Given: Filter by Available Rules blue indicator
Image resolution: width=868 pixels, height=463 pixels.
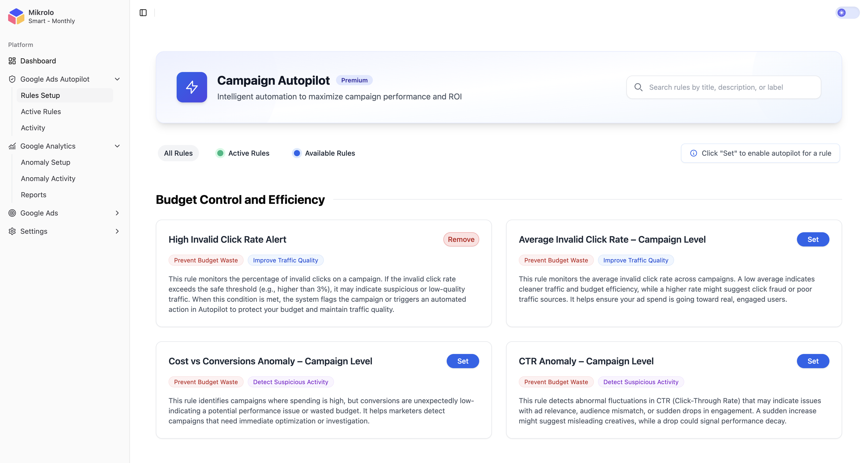Looking at the screenshot, I should tap(297, 153).
